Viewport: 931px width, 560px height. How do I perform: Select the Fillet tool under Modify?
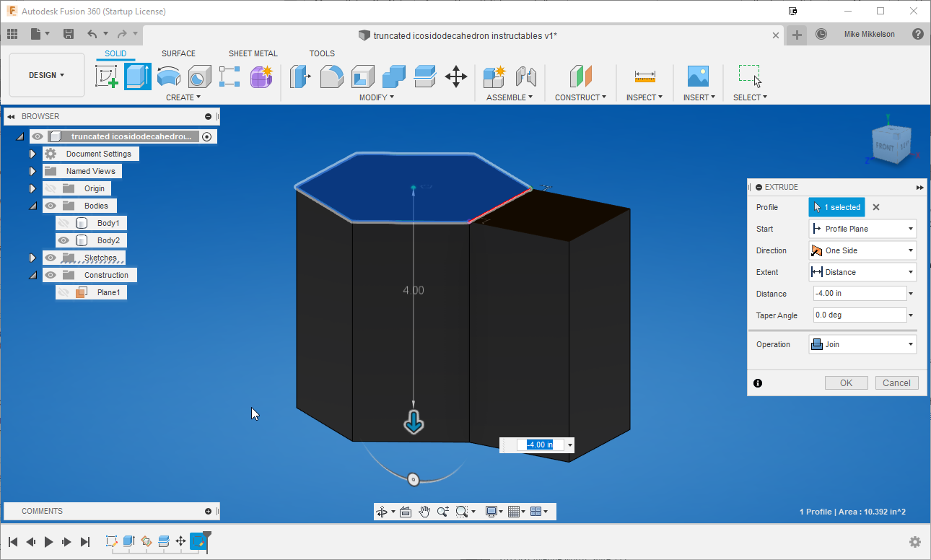pos(331,76)
